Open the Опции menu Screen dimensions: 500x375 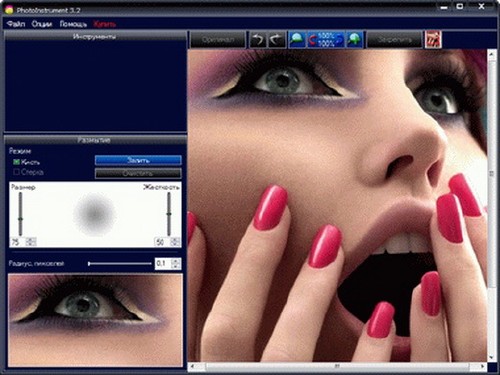click(42, 24)
